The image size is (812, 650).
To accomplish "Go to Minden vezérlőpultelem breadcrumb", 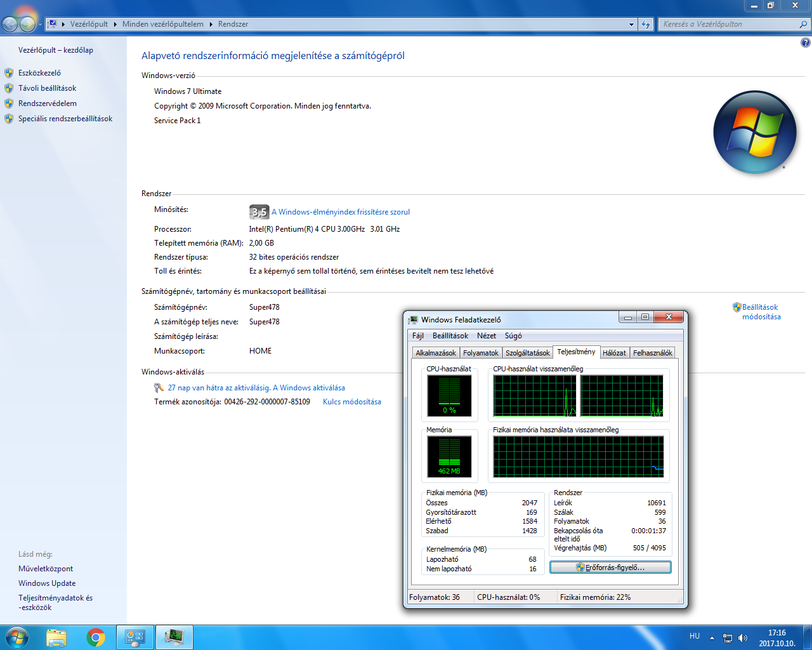I will click(163, 24).
